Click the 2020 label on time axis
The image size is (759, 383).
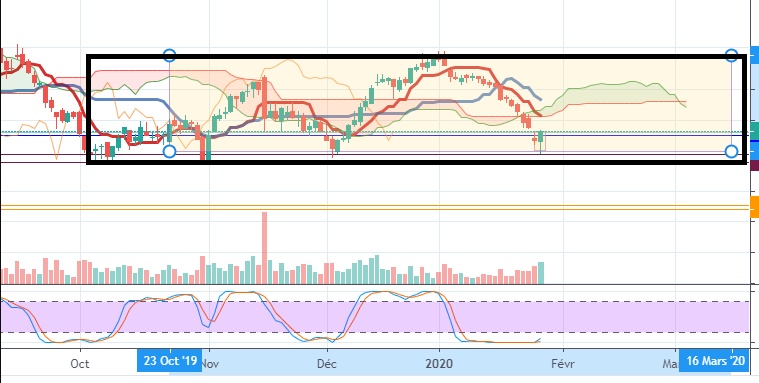click(440, 363)
